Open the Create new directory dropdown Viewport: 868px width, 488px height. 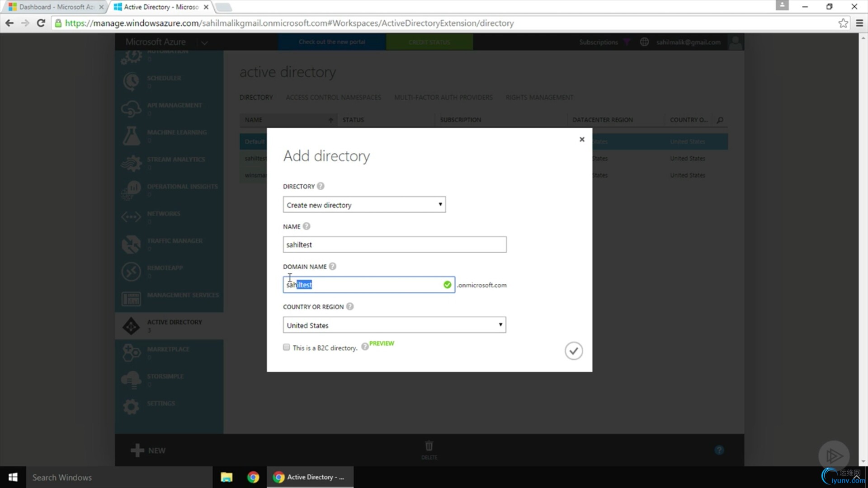coord(364,205)
